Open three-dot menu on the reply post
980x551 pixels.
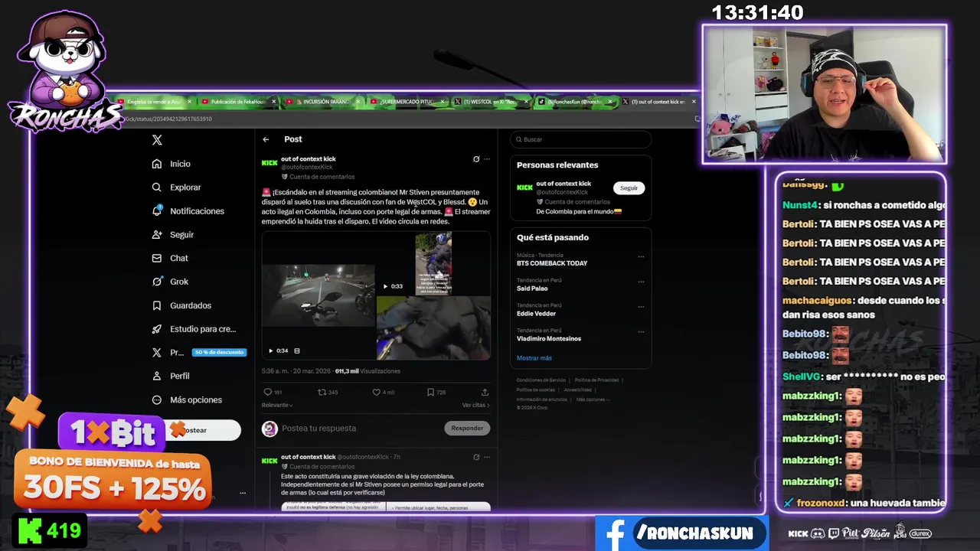pyautogui.click(x=487, y=457)
